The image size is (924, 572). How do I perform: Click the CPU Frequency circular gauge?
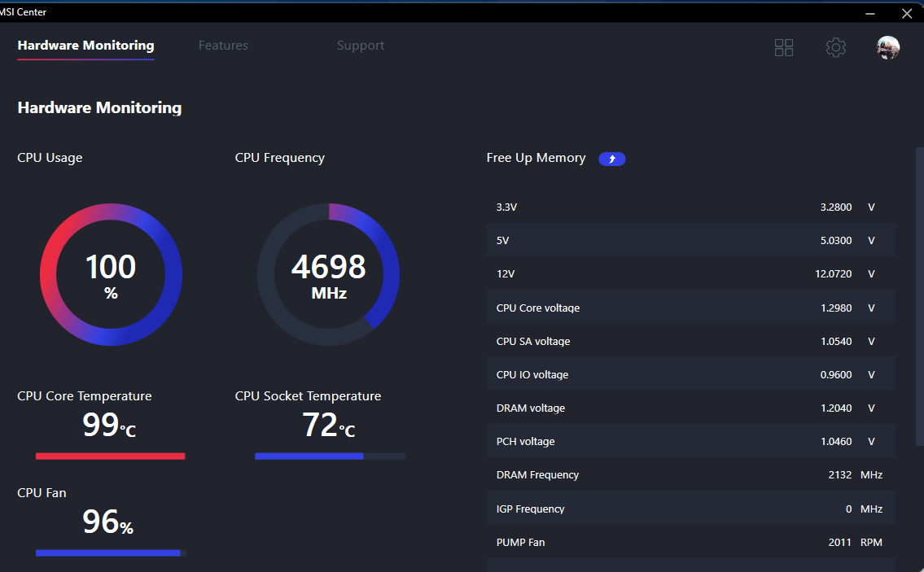click(328, 275)
